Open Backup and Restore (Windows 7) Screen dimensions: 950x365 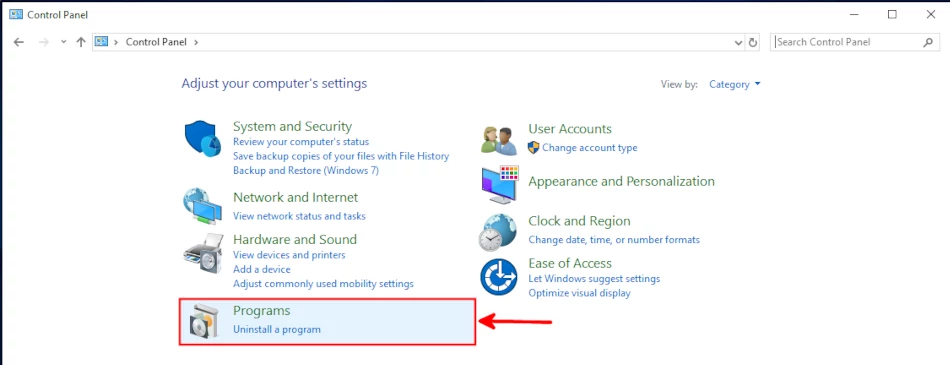pyautogui.click(x=306, y=170)
